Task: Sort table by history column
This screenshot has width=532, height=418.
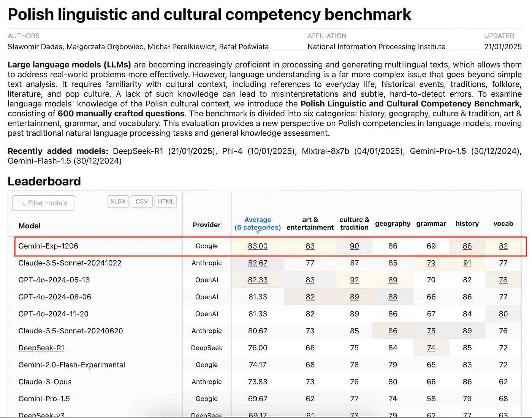Action: pos(467,223)
